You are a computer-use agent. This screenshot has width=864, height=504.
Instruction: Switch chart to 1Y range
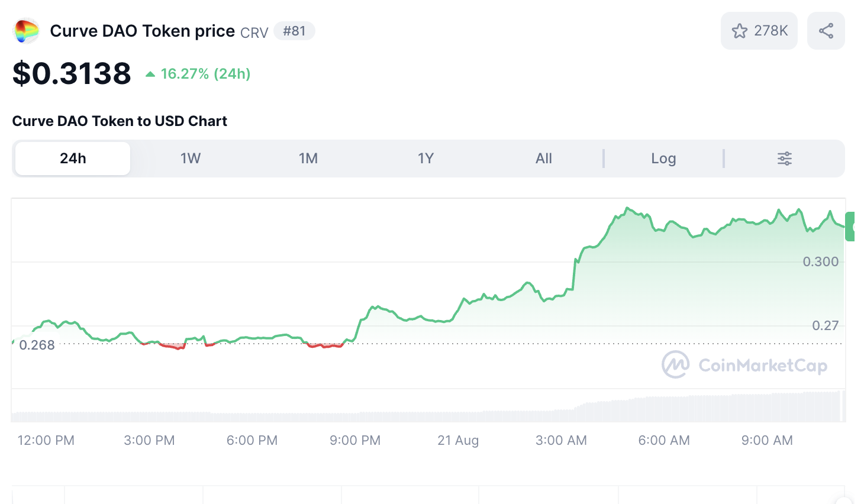click(426, 159)
